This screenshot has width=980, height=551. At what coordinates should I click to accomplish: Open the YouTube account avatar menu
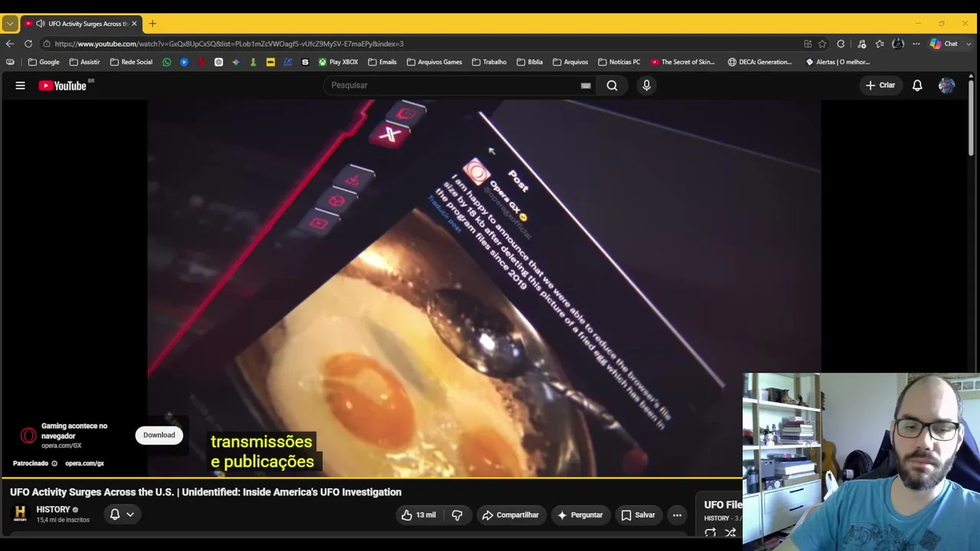(x=947, y=86)
